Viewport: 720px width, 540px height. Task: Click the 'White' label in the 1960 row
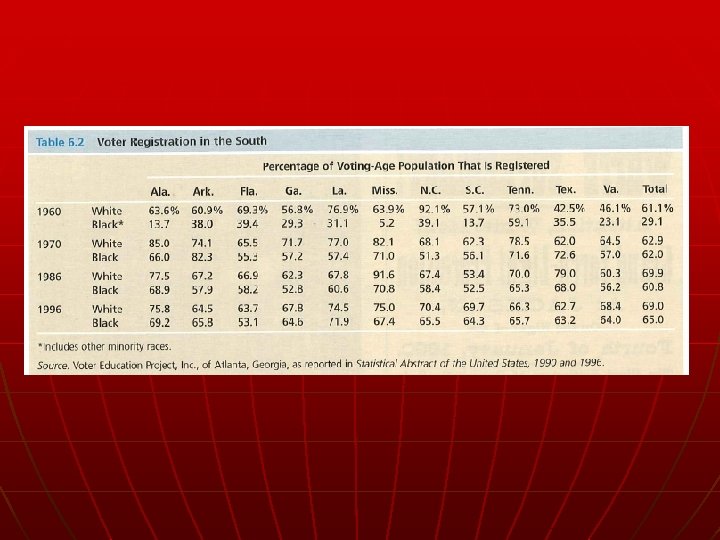tap(107, 211)
